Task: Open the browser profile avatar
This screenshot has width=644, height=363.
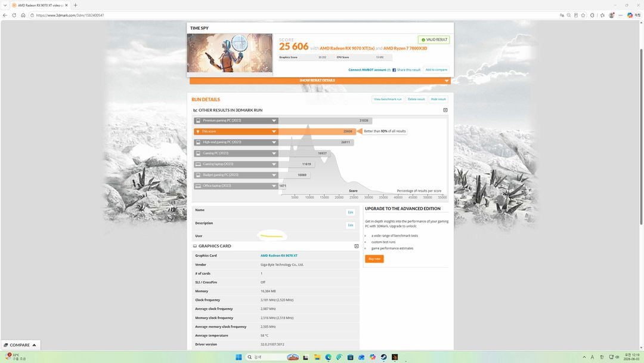Action: click(612, 15)
